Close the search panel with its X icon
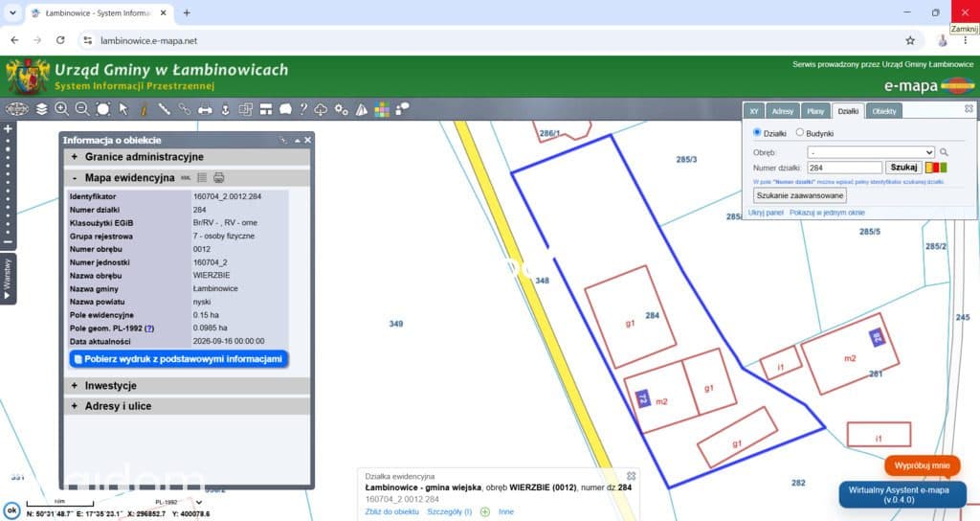This screenshot has width=980, height=521. 969,108
